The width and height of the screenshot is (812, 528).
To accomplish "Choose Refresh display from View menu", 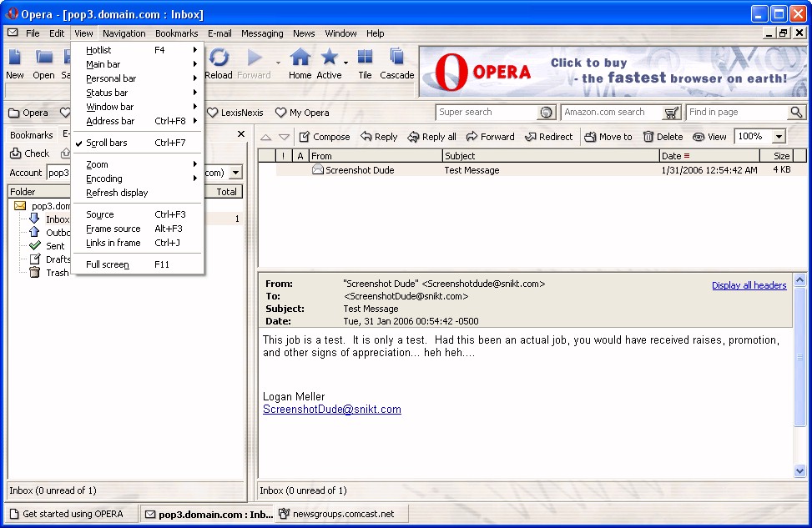I will (x=137, y=193).
